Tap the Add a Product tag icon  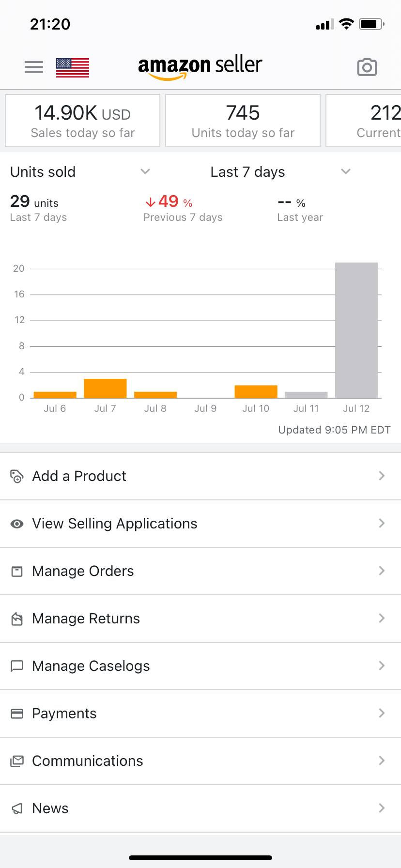click(x=17, y=476)
